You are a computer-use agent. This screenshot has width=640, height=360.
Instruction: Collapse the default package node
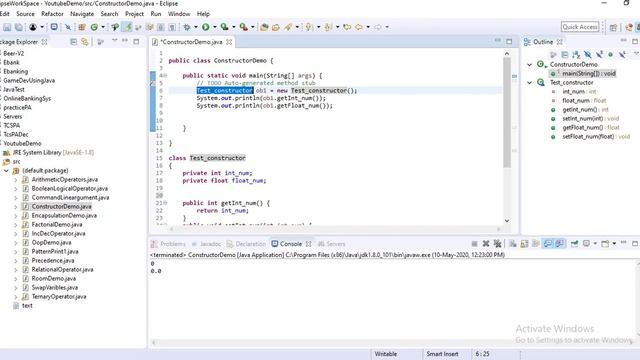point(6,171)
